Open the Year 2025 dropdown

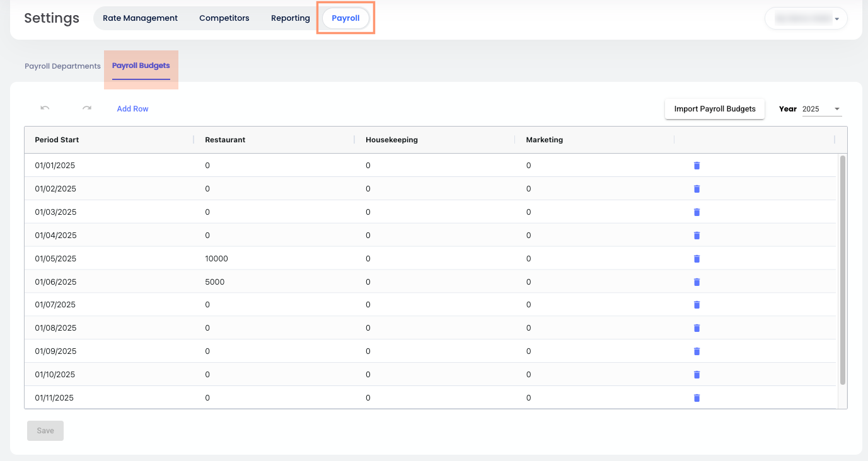(x=821, y=109)
